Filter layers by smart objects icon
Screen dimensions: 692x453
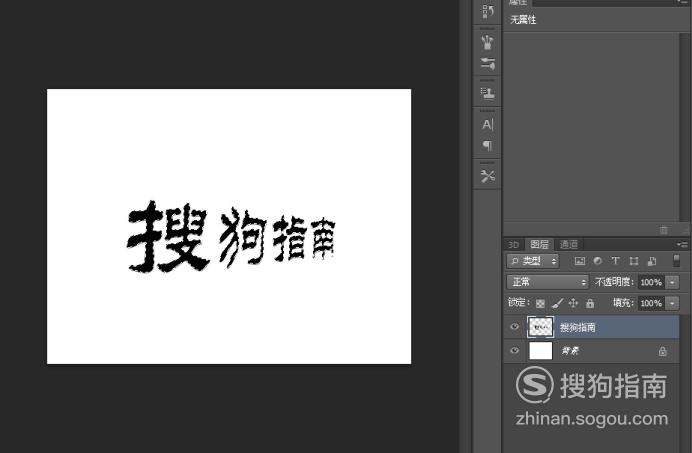[652, 261]
